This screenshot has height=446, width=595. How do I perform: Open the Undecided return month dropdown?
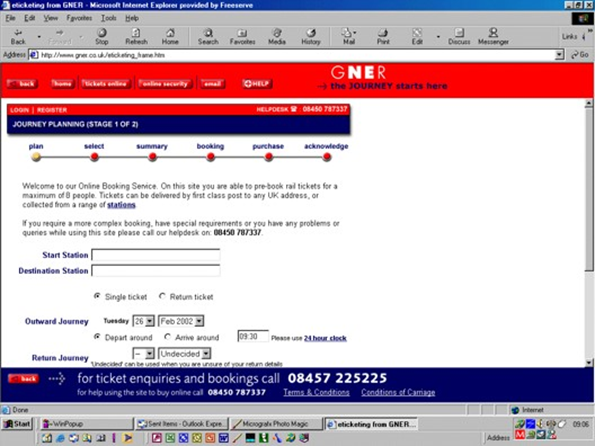pos(184,354)
